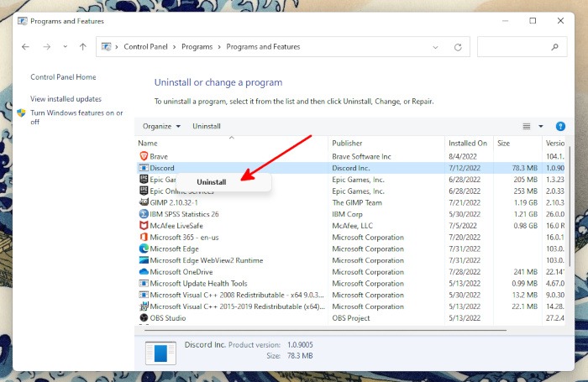The height and width of the screenshot is (382, 588).
Task: Select the GIMP 2.10.32-1 entry
Action: (174, 202)
